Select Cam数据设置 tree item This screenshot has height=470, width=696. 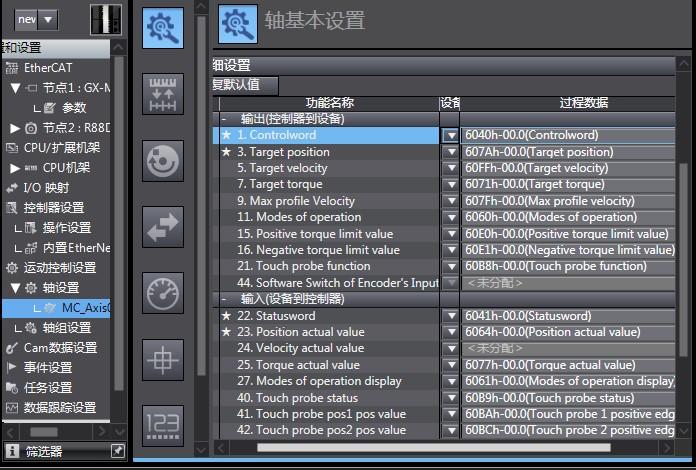60,348
